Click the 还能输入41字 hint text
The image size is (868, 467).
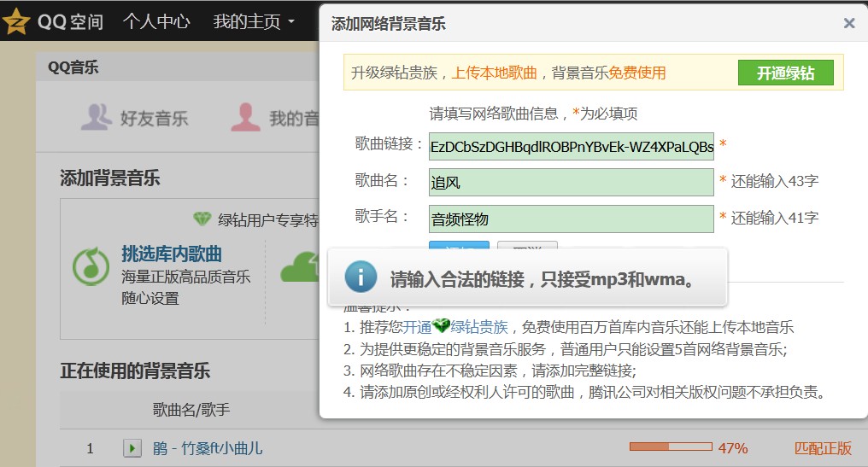774,218
